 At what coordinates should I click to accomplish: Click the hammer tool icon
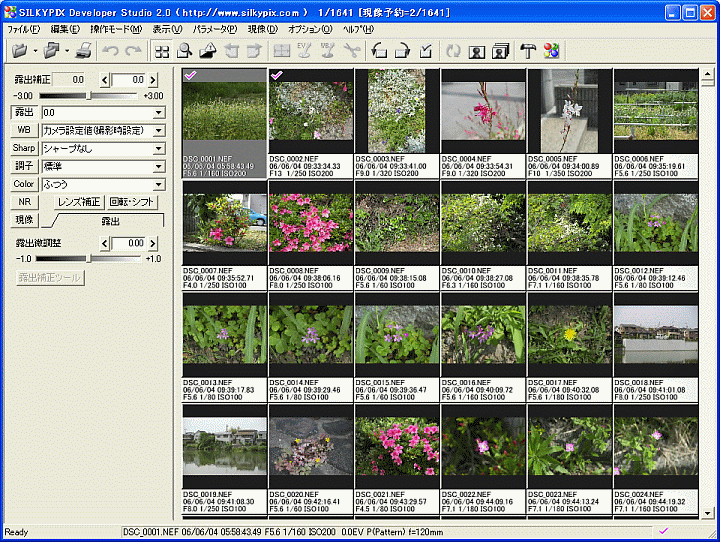(528, 50)
